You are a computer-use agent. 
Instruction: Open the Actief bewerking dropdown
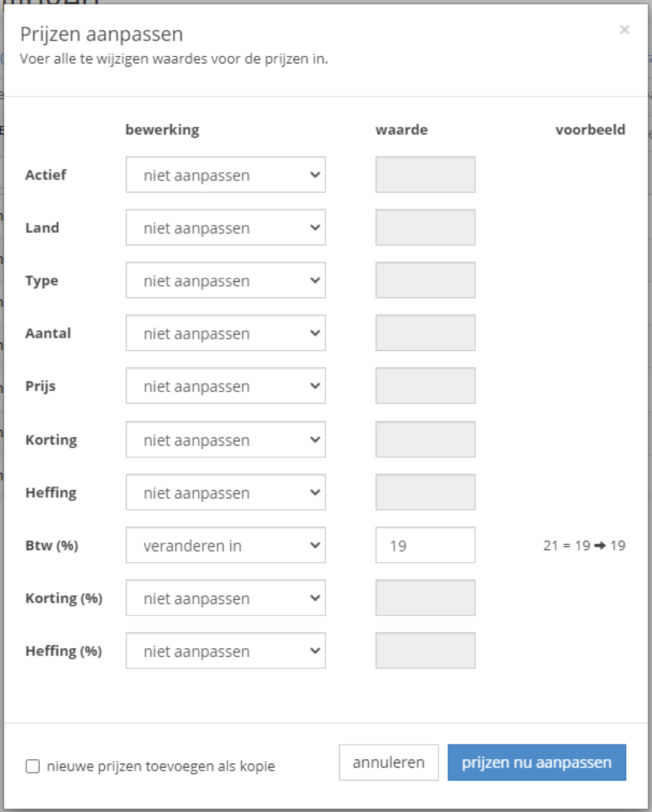[x=226, y=175]
